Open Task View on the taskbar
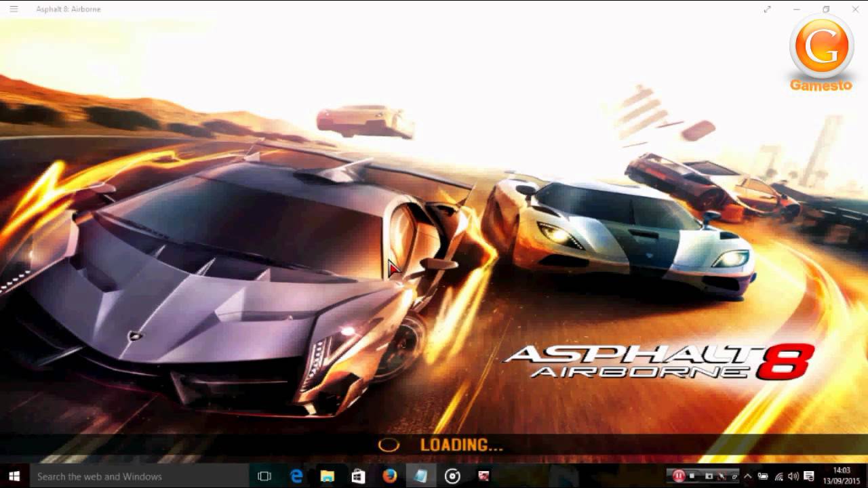868x488 pixels. [264, 476]
